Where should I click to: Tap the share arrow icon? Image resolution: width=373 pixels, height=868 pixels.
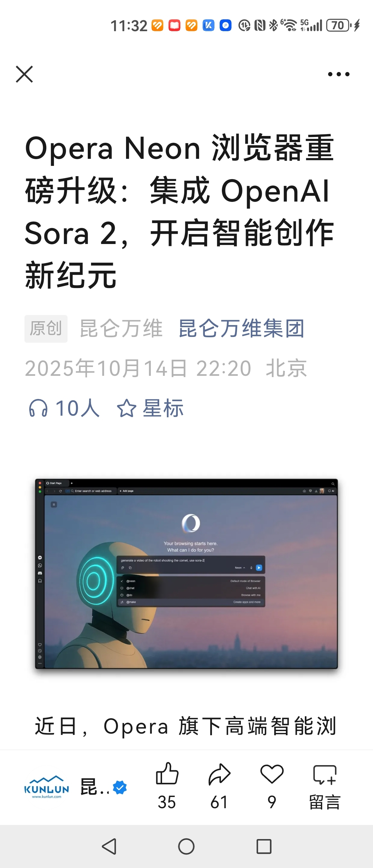click(219, 774)
